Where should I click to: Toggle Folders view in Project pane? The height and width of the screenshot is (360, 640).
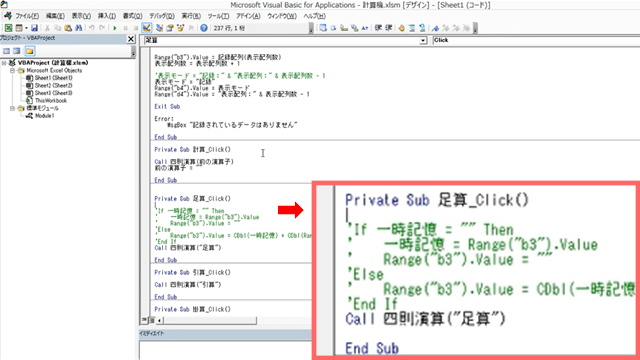point(29,51)
